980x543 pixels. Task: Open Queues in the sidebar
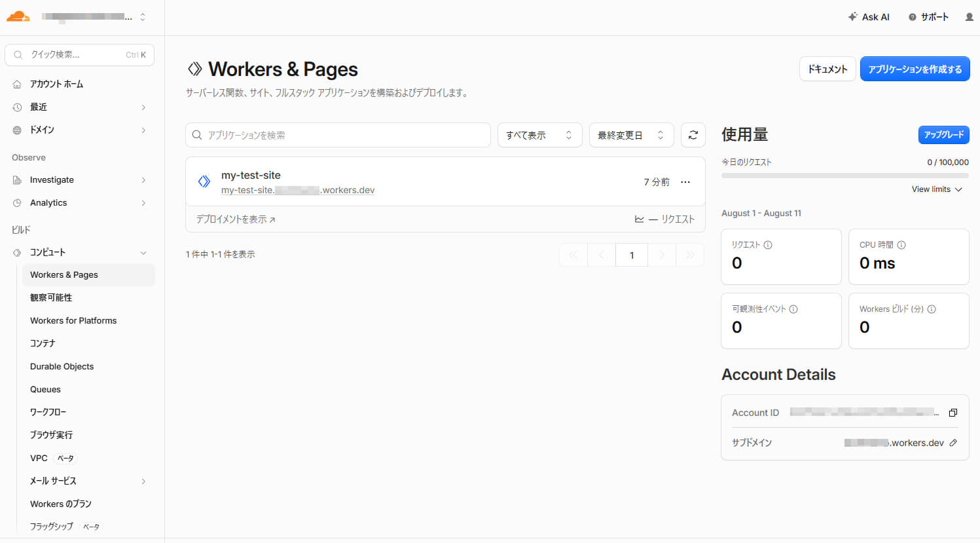(45, 389)
